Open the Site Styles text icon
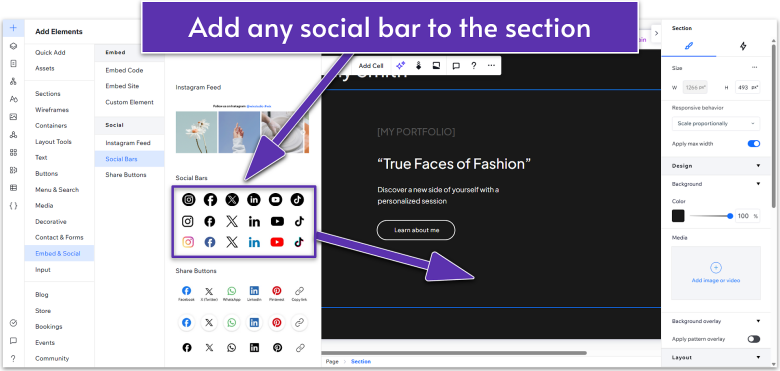 click(13, 99)
